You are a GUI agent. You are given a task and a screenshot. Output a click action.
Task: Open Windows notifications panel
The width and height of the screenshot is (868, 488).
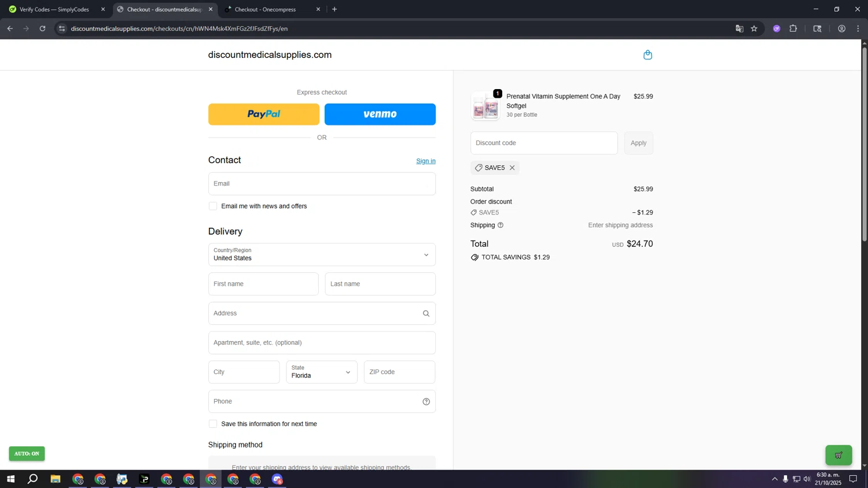tap(853, 479)
